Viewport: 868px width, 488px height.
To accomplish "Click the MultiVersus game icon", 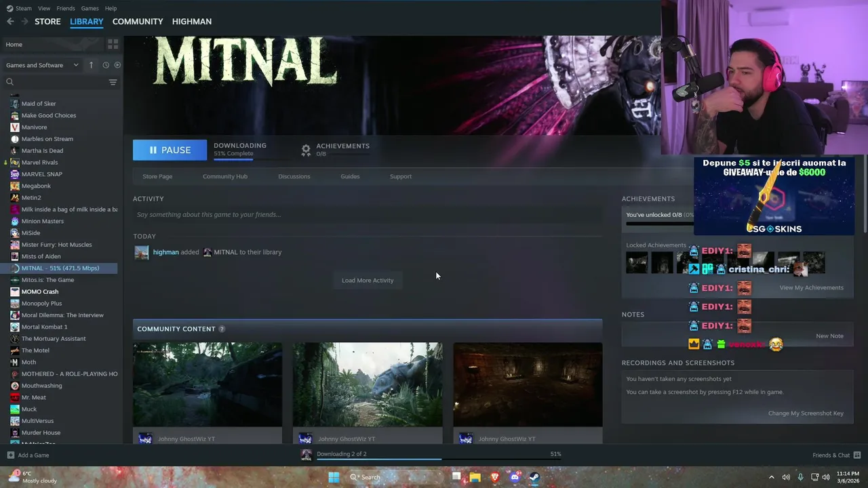I will pyautogui.click(x=15, y=421).
